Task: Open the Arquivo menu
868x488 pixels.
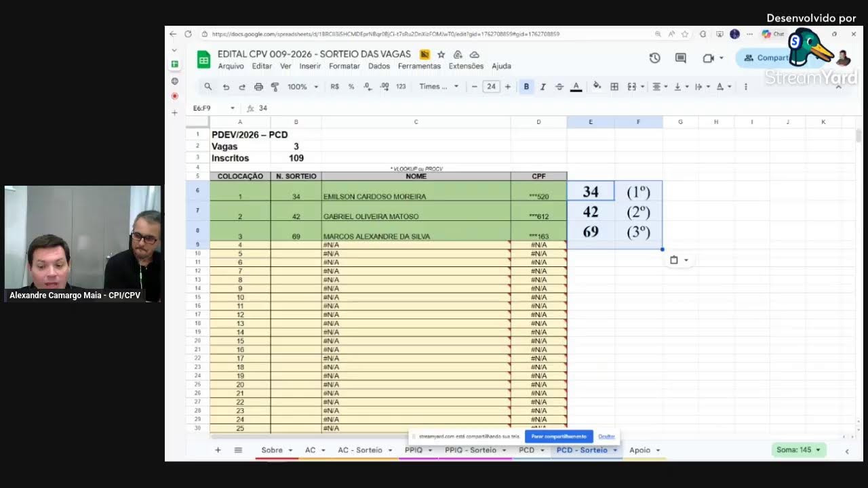Action: (231, 66)
